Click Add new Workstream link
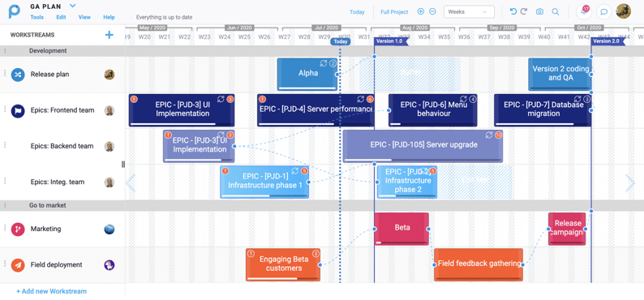Viewport: 644px width, 300px height. point(51,291)
